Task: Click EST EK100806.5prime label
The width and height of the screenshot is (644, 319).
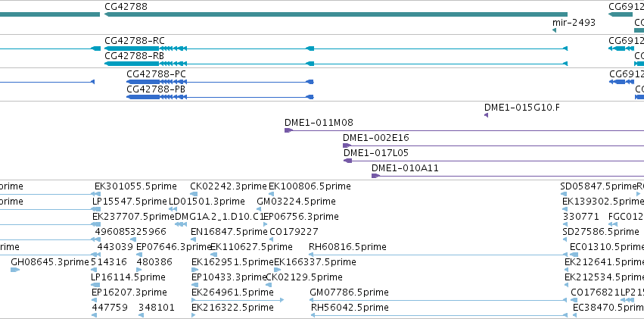Action: (x=310, y=186)
